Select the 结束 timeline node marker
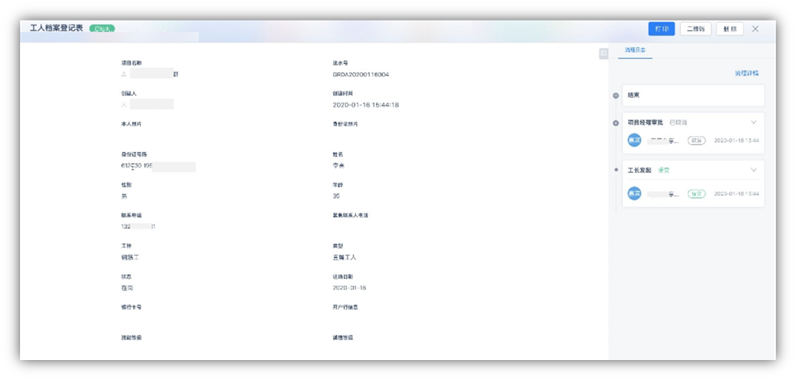The width and height of the screenshot is (796, 380). [x=616, y=95]
